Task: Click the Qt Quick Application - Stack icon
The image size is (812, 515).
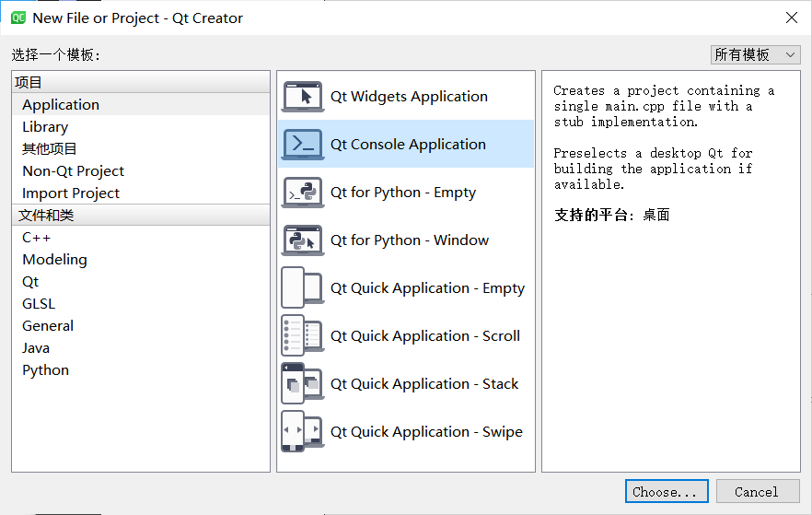Action: (303, 384)
